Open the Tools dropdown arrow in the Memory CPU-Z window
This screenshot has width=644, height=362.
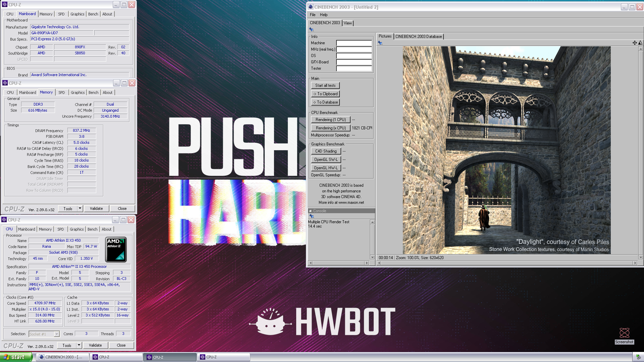80,208
